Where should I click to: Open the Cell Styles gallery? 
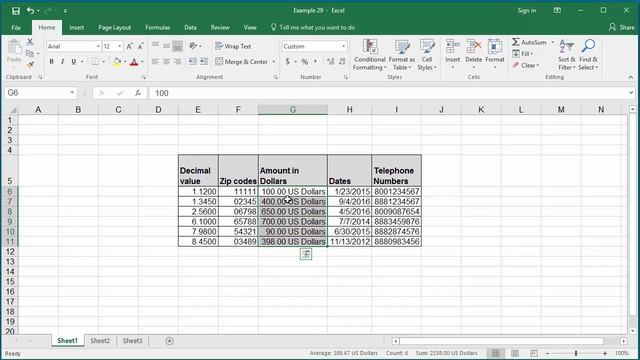tap(427, 55)
